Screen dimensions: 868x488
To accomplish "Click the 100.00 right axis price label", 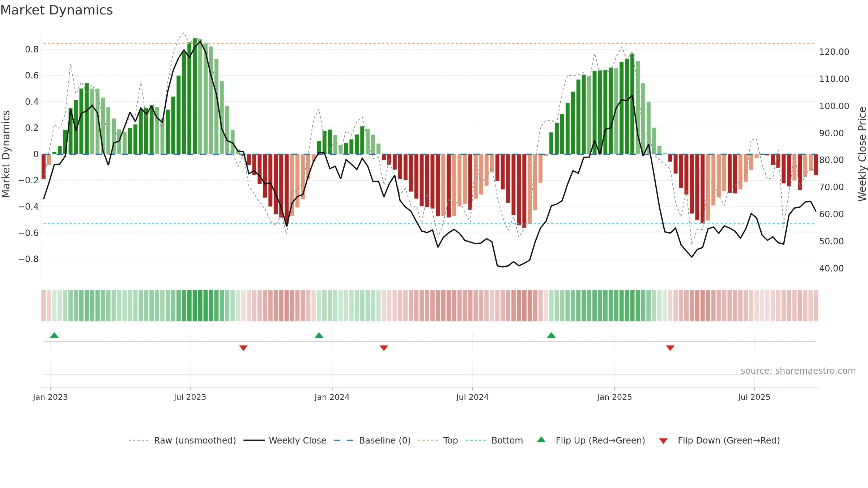I will 834,106.
